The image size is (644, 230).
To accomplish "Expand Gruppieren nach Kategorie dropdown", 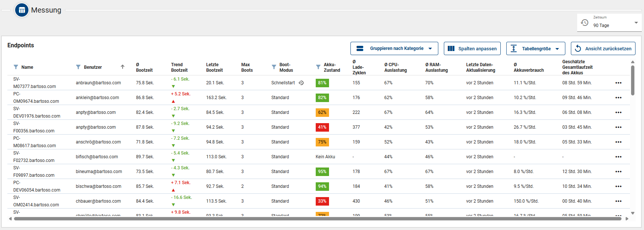I will tap(394, 48).
